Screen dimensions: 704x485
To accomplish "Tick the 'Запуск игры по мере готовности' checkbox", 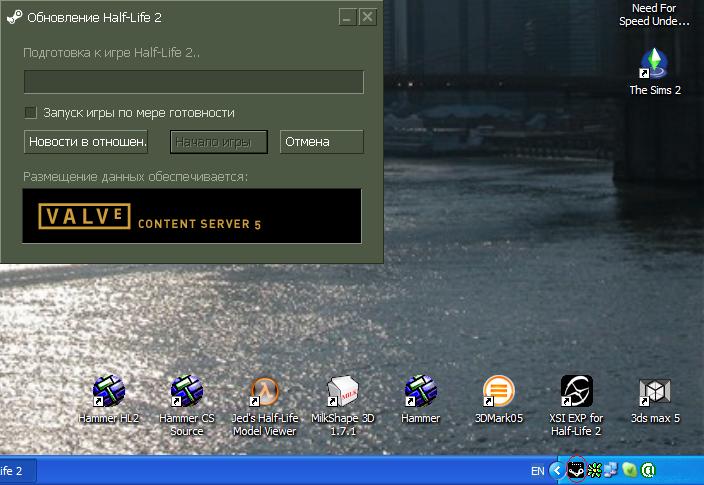I will tap(30, 112).
